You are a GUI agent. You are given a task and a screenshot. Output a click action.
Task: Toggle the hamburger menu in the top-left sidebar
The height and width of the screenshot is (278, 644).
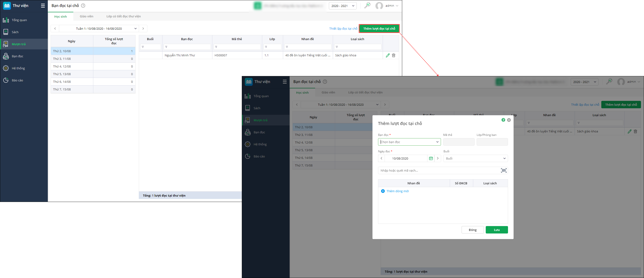click(43, 6)
